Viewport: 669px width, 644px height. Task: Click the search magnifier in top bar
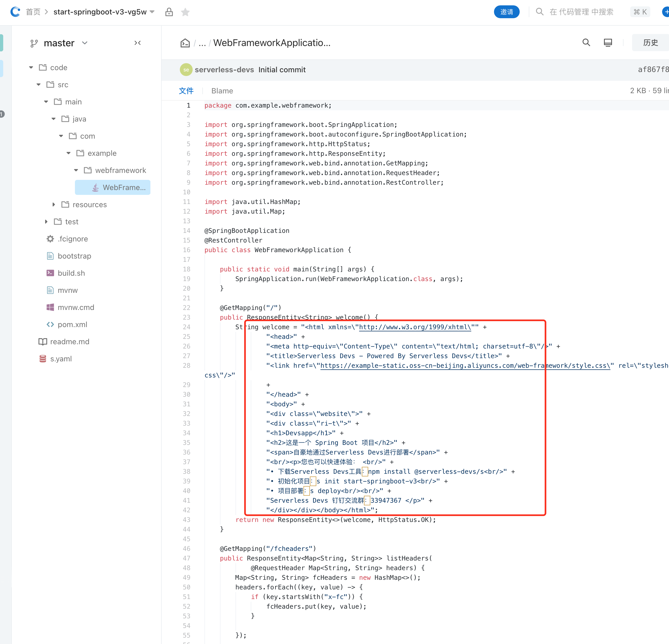click(x=539, y=12)
